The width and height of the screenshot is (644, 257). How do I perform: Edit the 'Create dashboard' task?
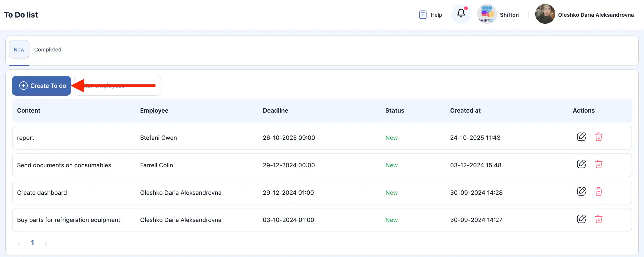[581, 192]
